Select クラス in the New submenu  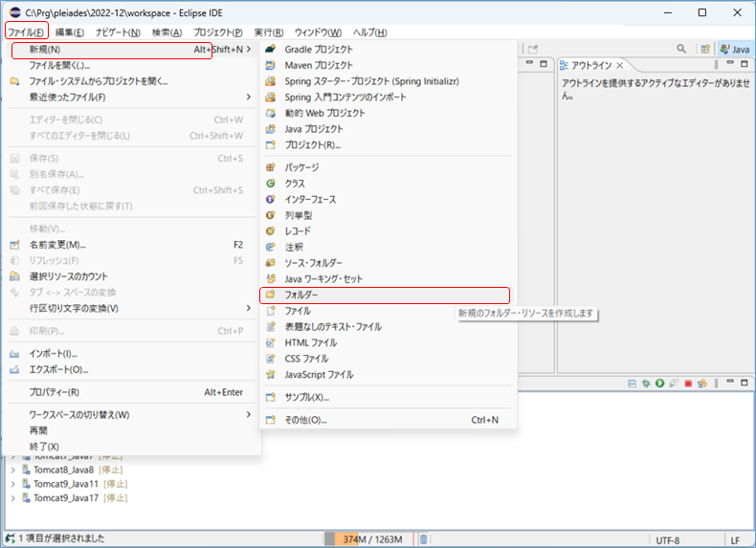(x=388, y=184)
